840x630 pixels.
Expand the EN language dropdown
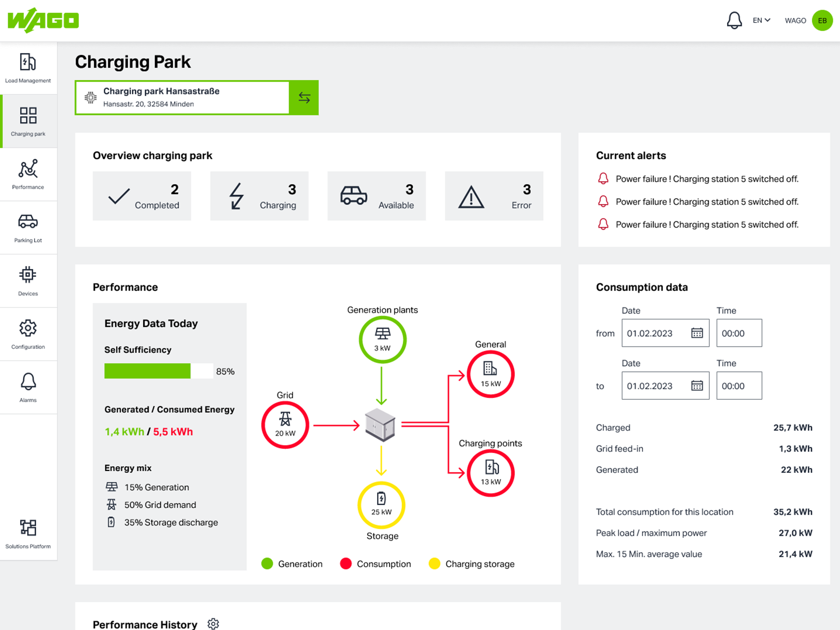click(x=761, y=20)
